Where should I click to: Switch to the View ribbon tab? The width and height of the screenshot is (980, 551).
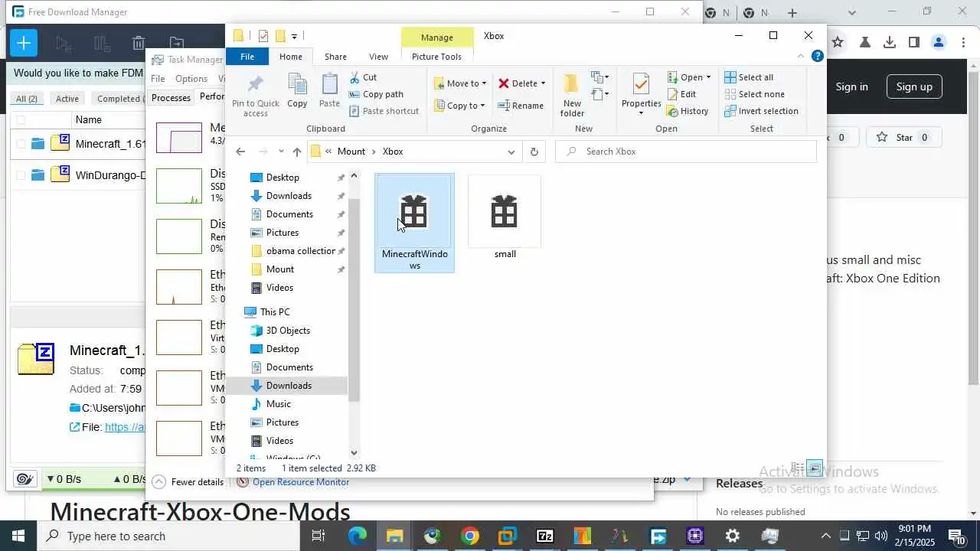pyautogui.click(x=378, y=57)
